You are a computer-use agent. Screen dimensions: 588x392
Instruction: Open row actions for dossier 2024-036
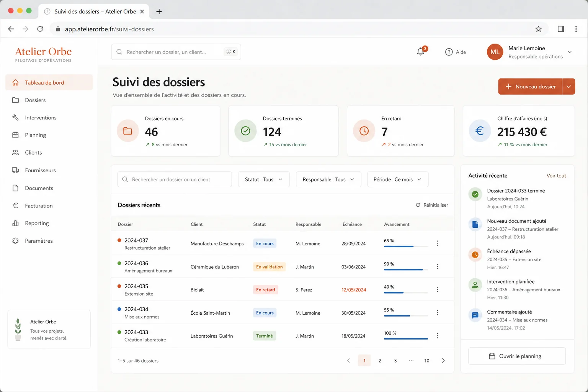point(438,266)
